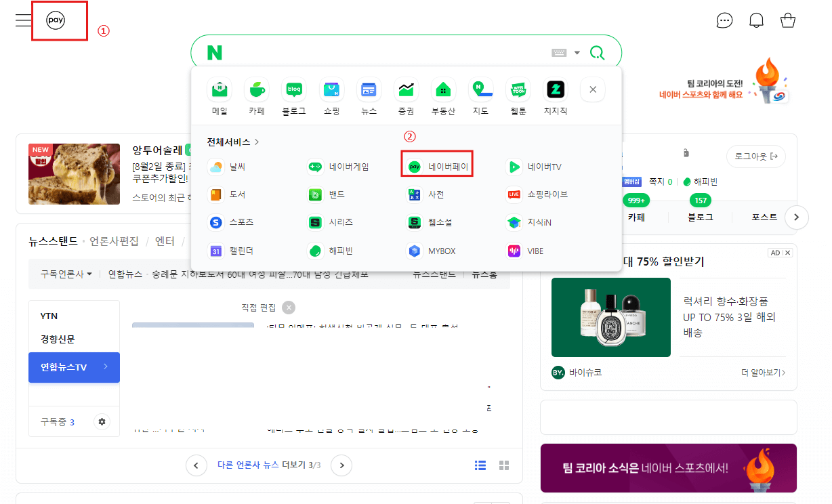Screen dimensions: 832x504
Task: Expand the 구독언론사 dropdown
Action: pos(66,274)
